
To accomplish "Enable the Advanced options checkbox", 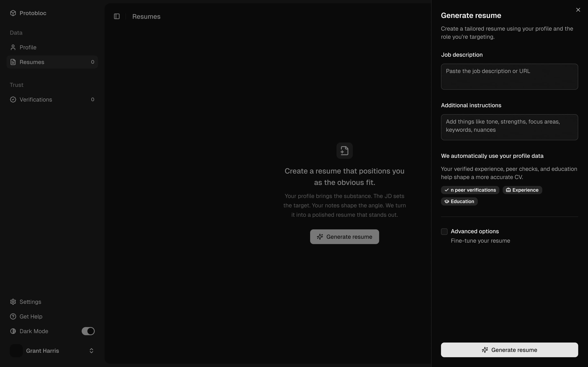I will point(444,232).
